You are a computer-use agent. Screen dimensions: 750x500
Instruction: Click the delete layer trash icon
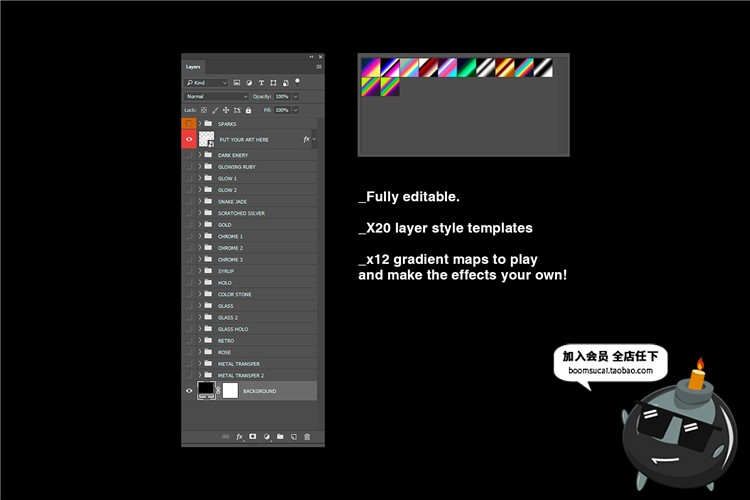tap(307, 437)
